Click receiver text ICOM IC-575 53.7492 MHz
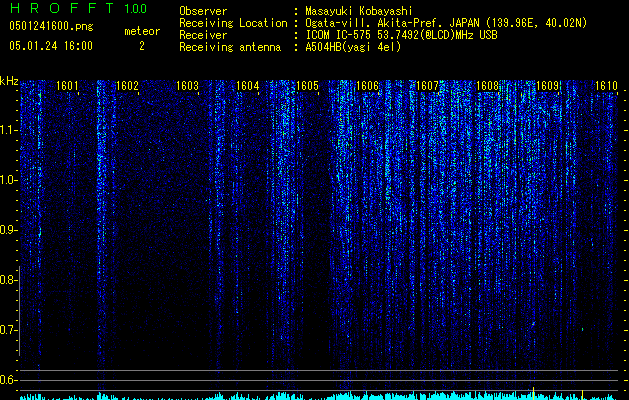The height and width of the screenshot is (400, 629). point(401,35)
